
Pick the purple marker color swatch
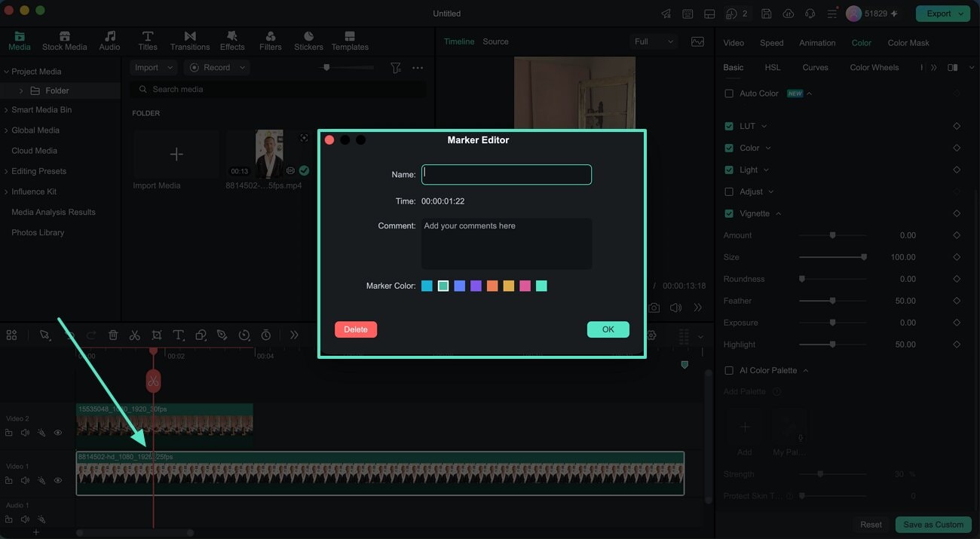pos(476,286)
